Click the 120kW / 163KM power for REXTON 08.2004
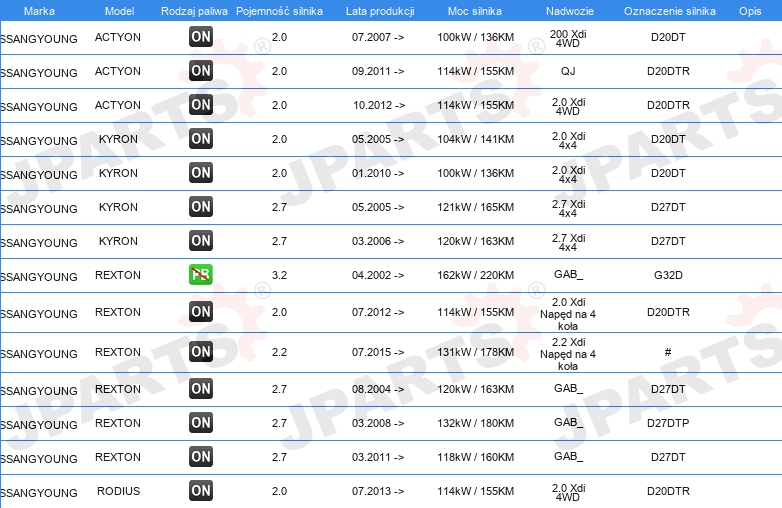 (475, 389)
